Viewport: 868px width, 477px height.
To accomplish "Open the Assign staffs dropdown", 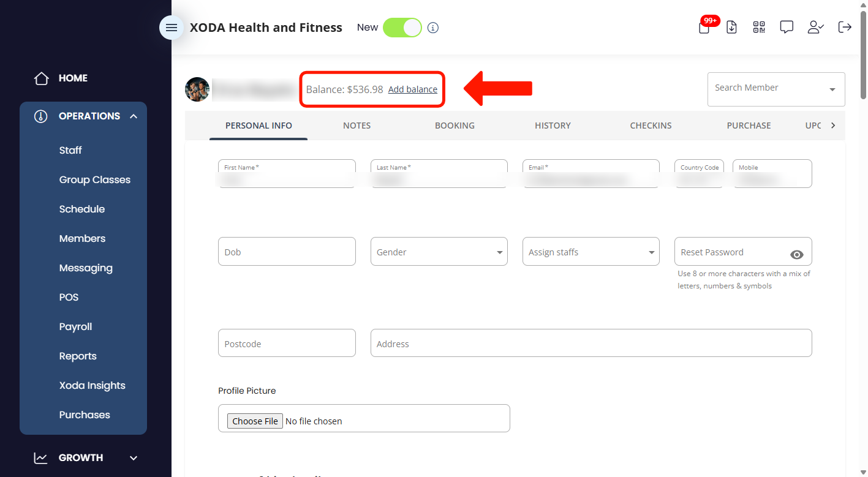I will pos(591,252).
